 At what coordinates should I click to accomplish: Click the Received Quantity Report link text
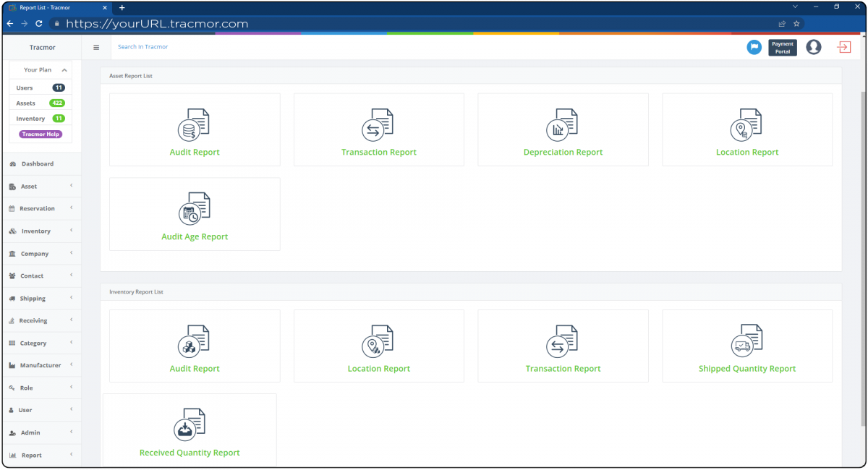tap(190, 453)
